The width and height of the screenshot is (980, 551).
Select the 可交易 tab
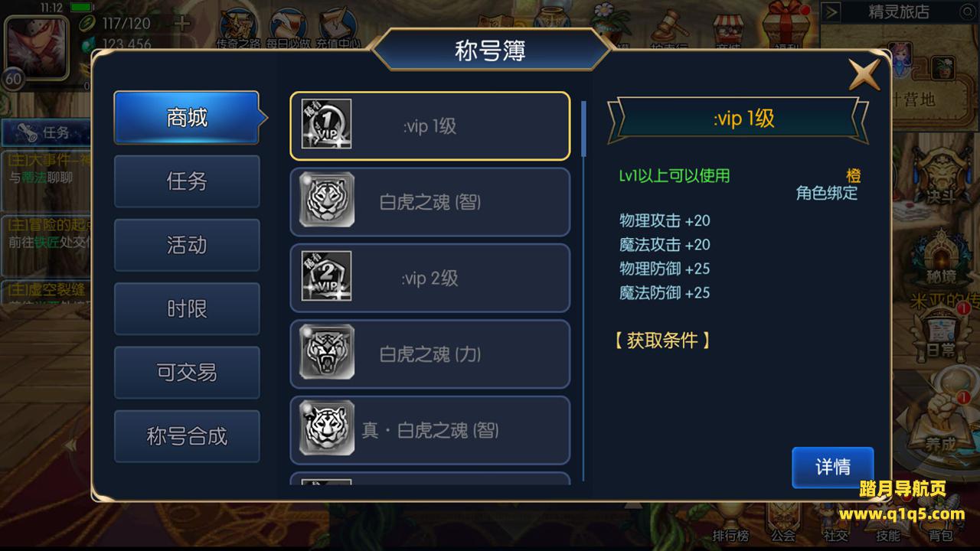187,372
